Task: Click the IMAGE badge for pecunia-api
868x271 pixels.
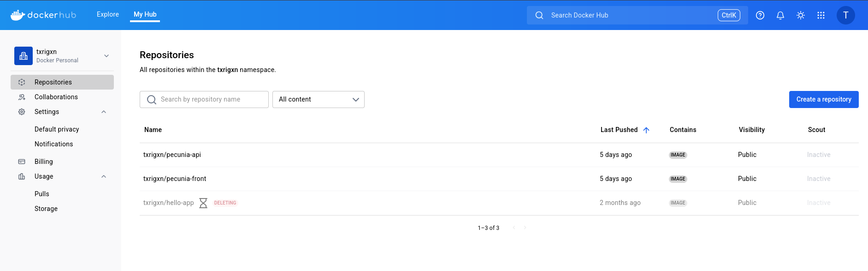Action: 678,155
